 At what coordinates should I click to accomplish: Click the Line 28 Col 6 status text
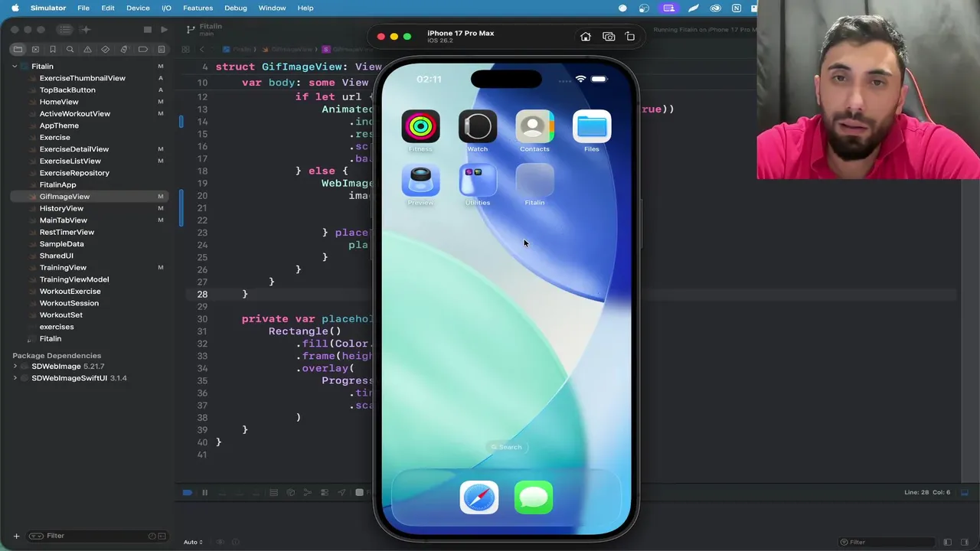(x=927, y=493)
